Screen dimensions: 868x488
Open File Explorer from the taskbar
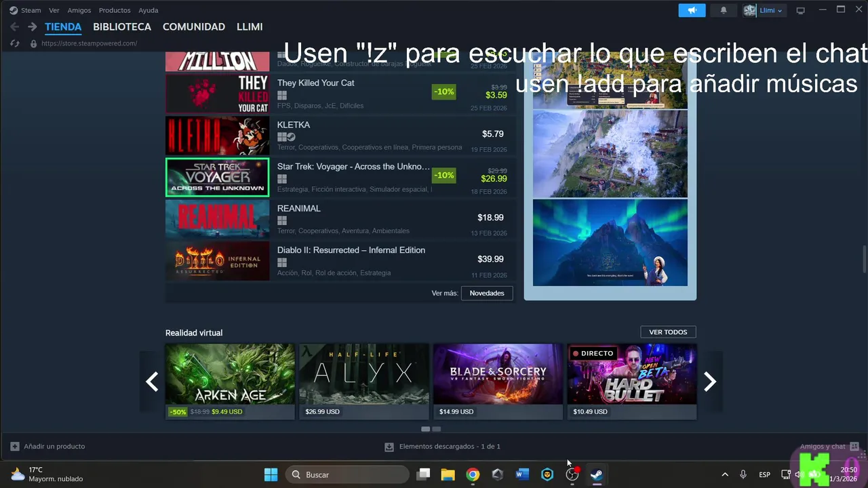448,474
